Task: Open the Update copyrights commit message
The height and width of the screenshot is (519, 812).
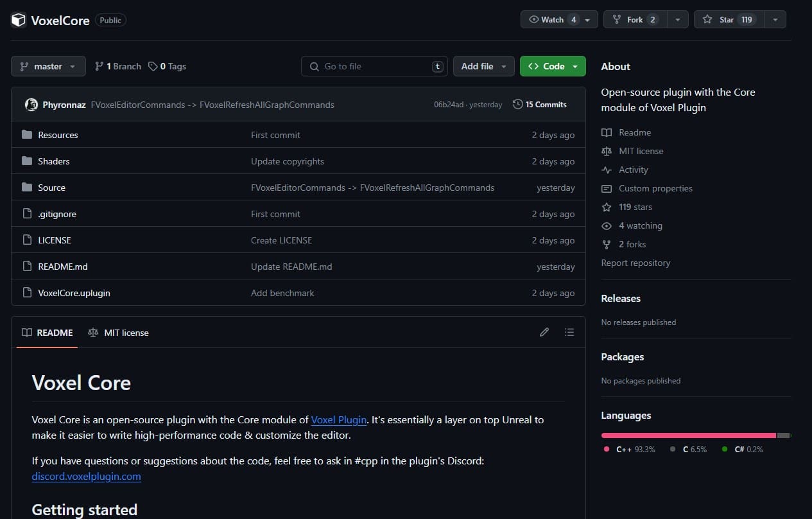Action: pyautogui.click(x=288, y=161)
